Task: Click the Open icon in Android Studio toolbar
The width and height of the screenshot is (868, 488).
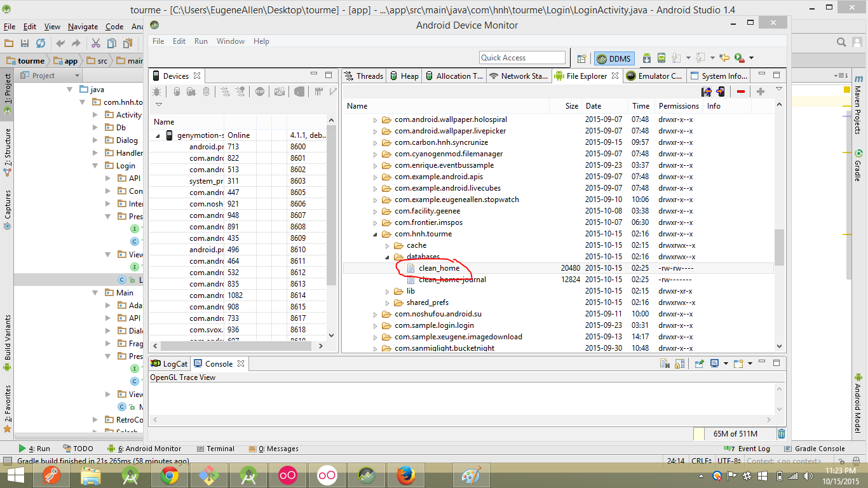Action: tap(9, 43)
